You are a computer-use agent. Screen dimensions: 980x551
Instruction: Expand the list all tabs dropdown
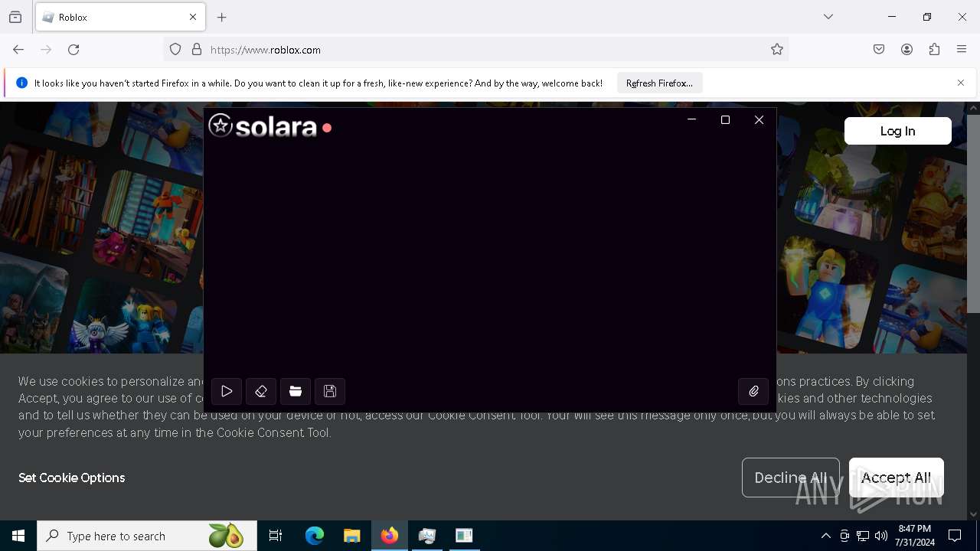click(828, 17)
